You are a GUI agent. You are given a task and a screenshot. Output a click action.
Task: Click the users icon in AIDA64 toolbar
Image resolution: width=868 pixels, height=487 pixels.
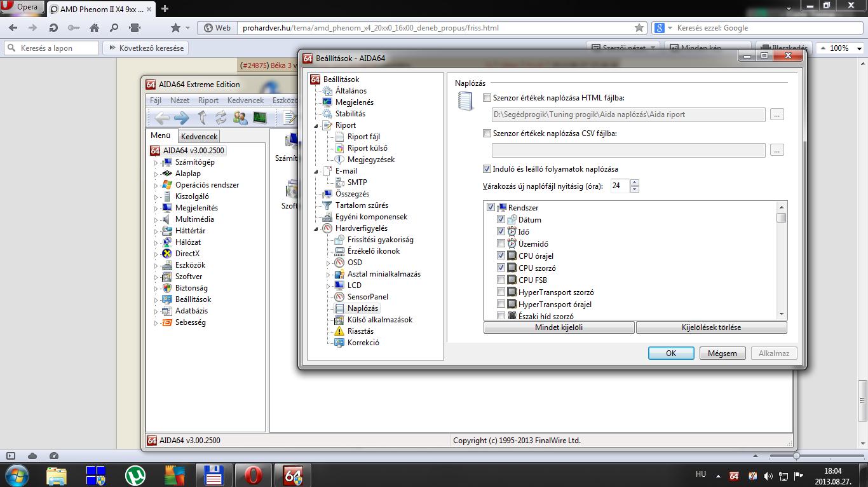point(240,118)
